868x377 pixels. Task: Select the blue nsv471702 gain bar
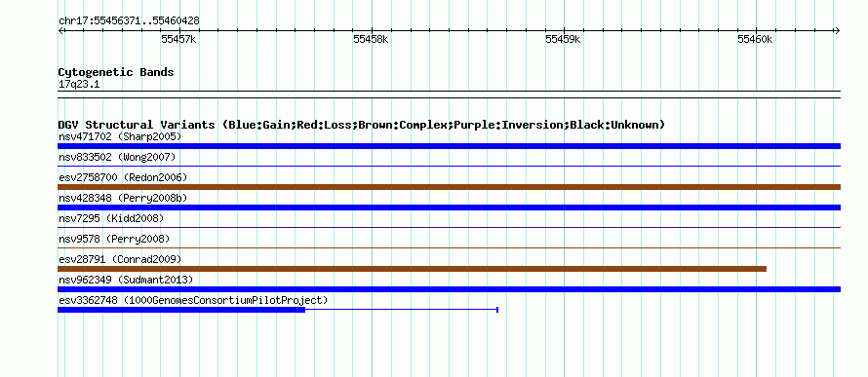(449, 146)
